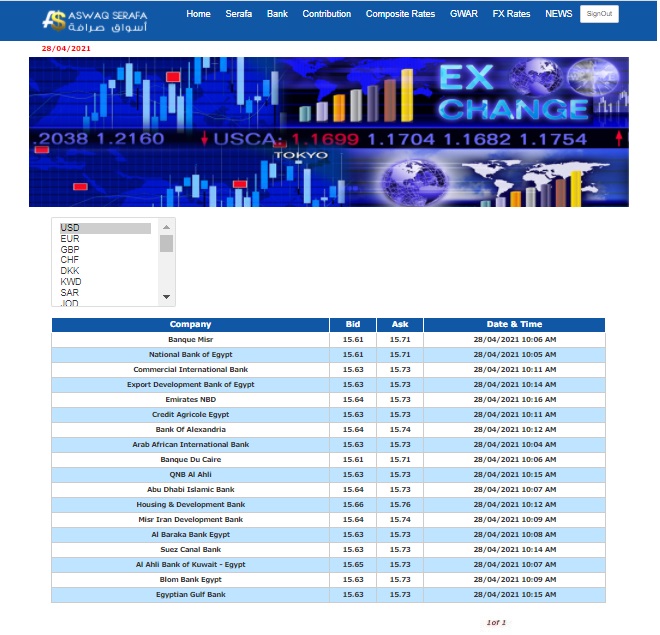Screen dimensions: 660x635
Task: Click the currency list scrollbar thumb
Action: coord(166,244)
